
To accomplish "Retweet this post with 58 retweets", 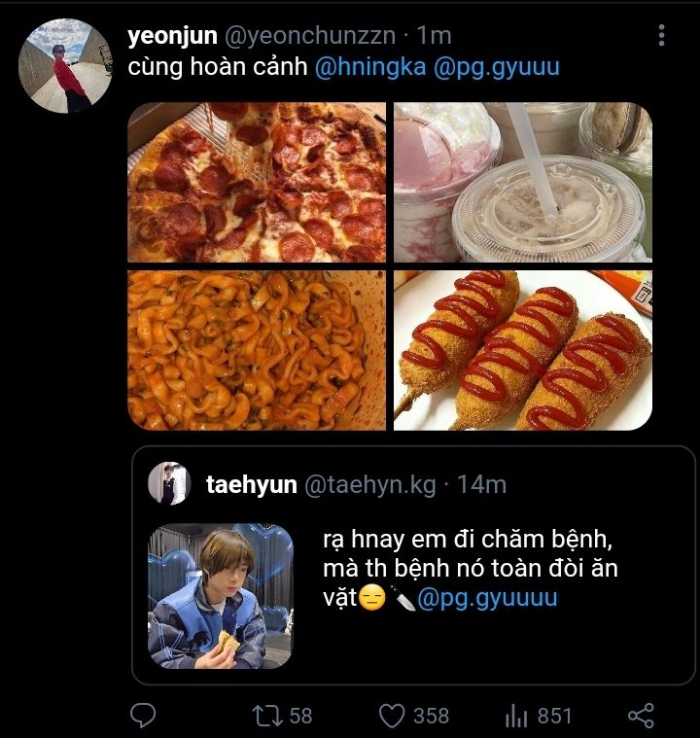I will tap(264, 716).
